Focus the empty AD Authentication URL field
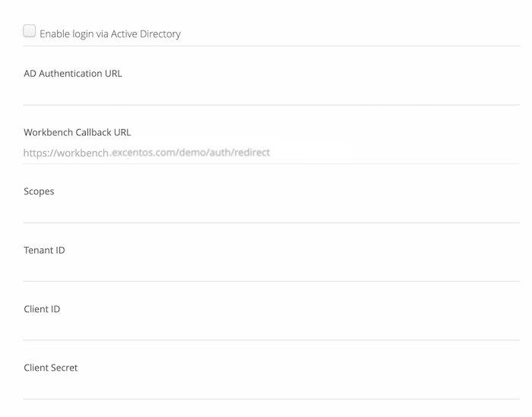The width and height of the screenshot is (532, 417). tap(271, 93)
